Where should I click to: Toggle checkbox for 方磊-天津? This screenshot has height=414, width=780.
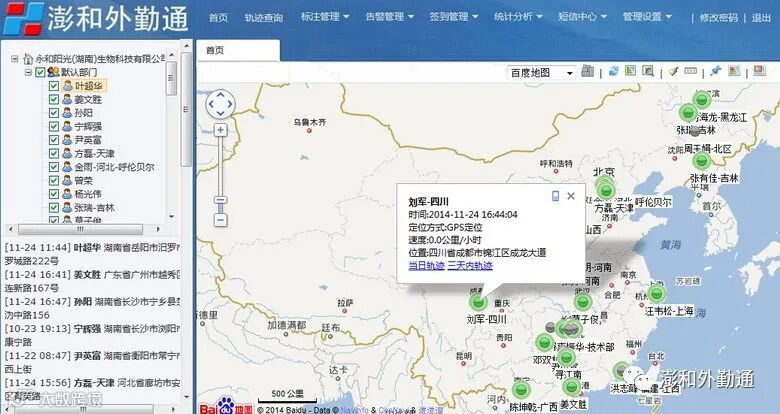point(54,153)
